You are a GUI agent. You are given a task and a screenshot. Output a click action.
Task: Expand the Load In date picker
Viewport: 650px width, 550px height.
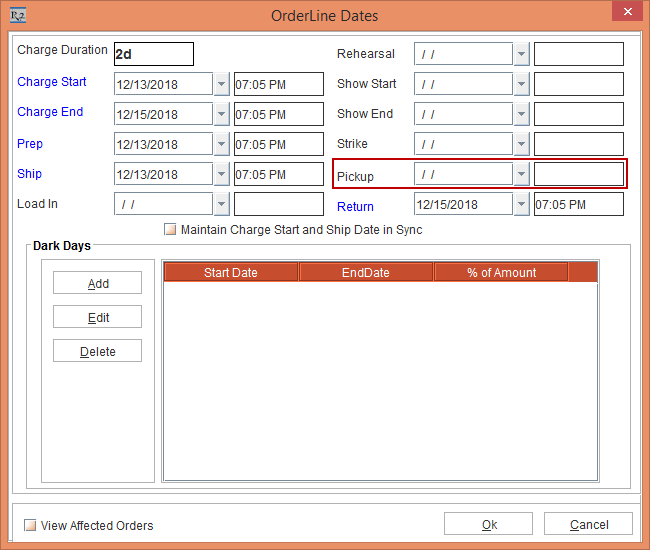coord(221,204)
